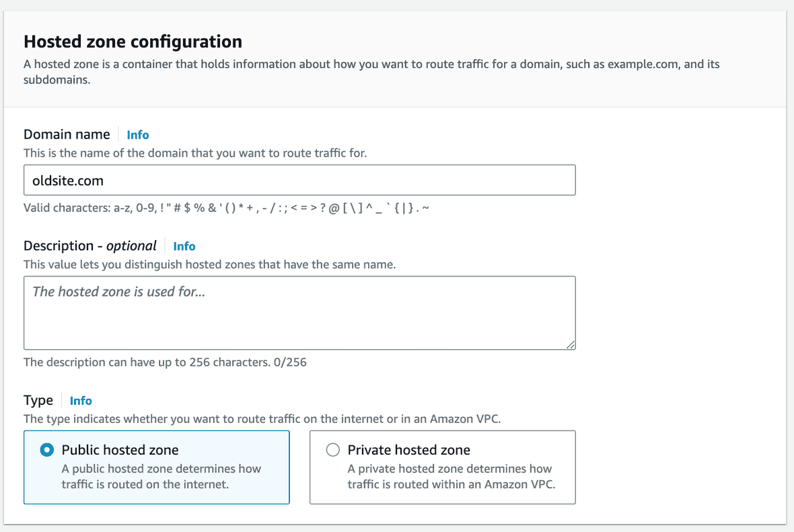The height and width of the screenshot is (532, 794).
Task: Click the Type section label
Action: point(38,400)
